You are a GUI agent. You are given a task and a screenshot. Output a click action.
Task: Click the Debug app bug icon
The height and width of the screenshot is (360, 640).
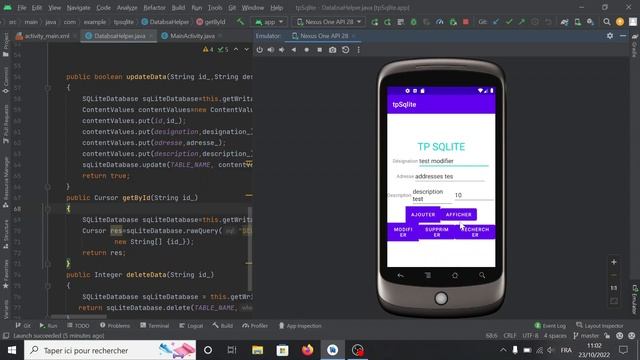pos(413,22)
